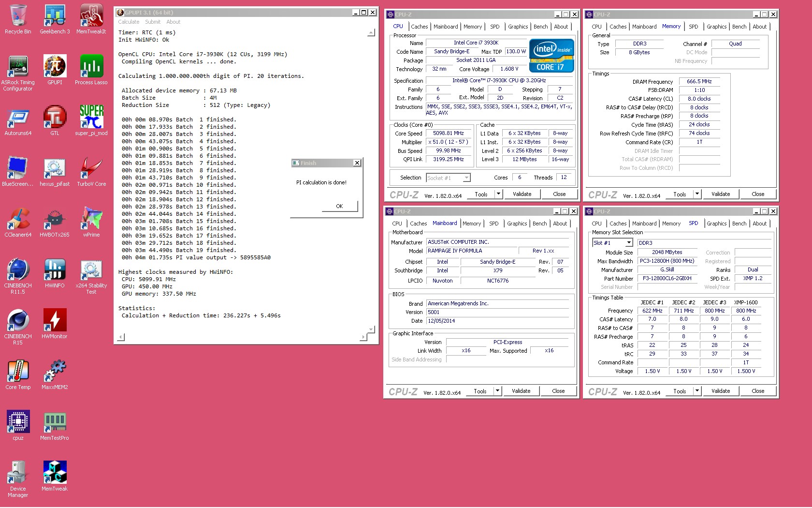This screenshot has width=812, height=508.
Task: Launch the MemTweak desktop icon
Action: 55,477
